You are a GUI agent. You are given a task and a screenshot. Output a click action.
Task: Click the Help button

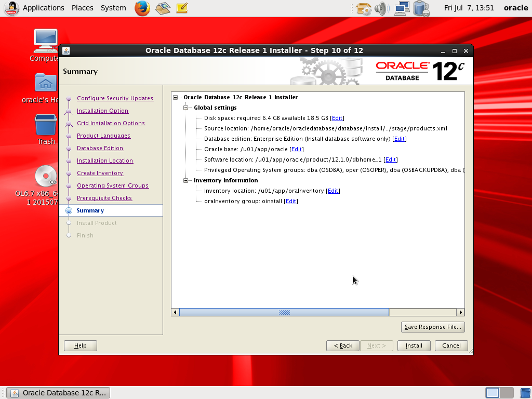pos(81,345)
